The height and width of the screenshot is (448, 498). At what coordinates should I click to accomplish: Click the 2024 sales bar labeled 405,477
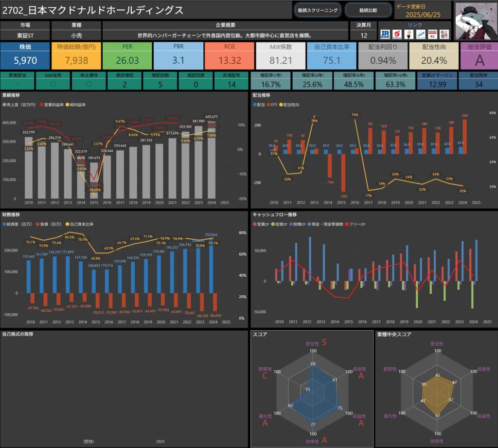coord(212,160)
